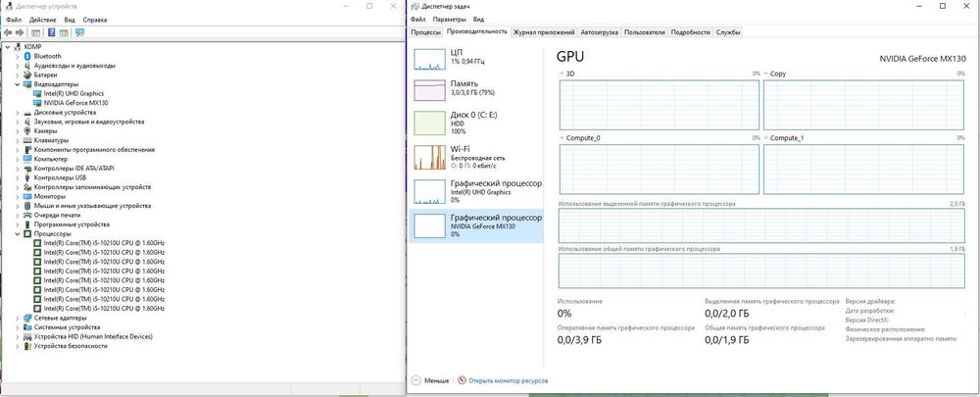The image size is (980, 397).
Task: Click the Bluetooth icon in the device tree
Action: 27,56
